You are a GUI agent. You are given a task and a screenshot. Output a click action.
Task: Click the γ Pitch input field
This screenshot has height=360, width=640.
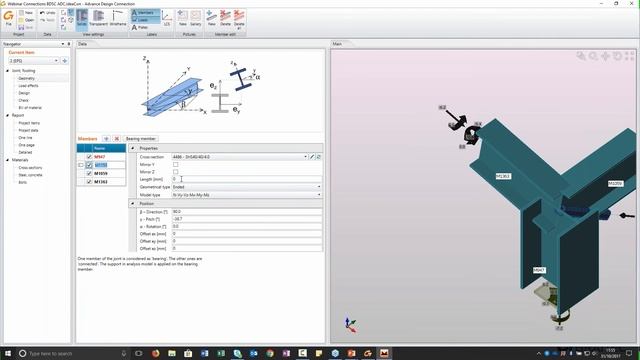tap(247, 219)
